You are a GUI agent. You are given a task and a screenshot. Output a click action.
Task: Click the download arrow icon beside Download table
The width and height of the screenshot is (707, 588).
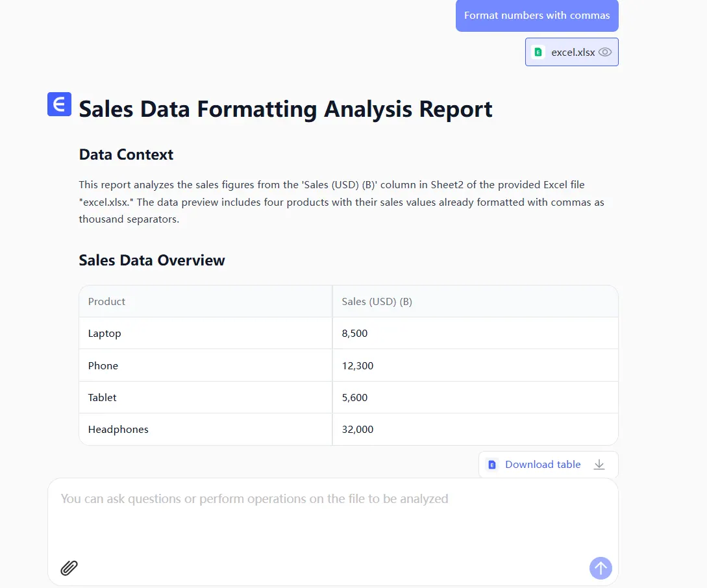pyautogui.click(x=599, y=465)
